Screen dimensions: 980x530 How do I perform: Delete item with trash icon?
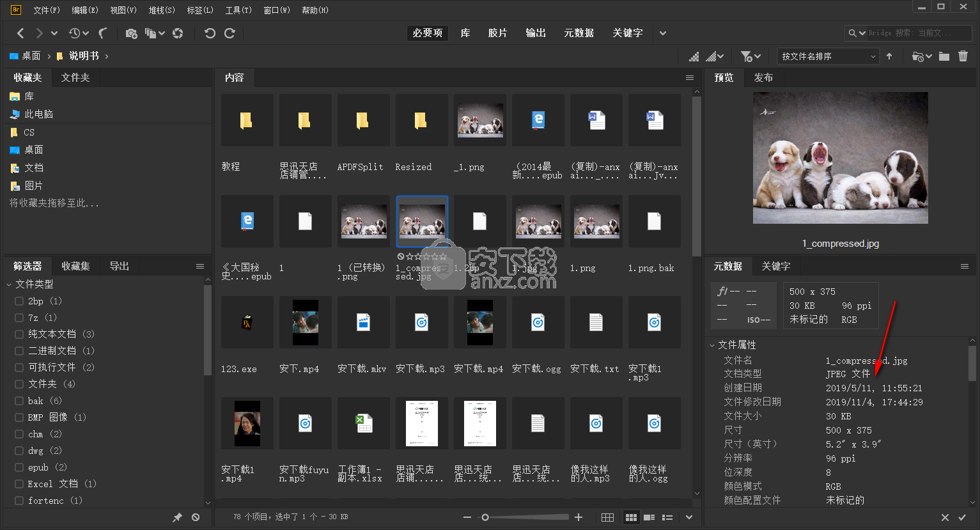963,56
